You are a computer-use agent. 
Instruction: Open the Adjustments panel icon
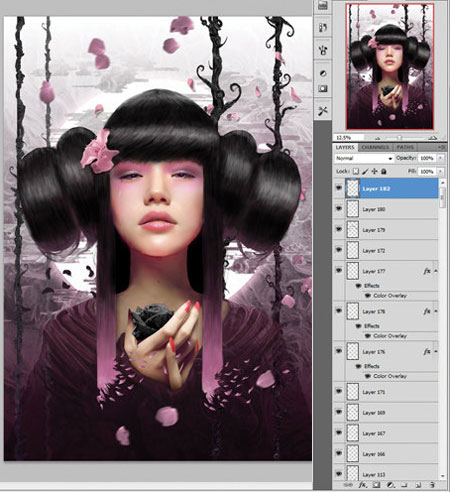click(322, 73)
